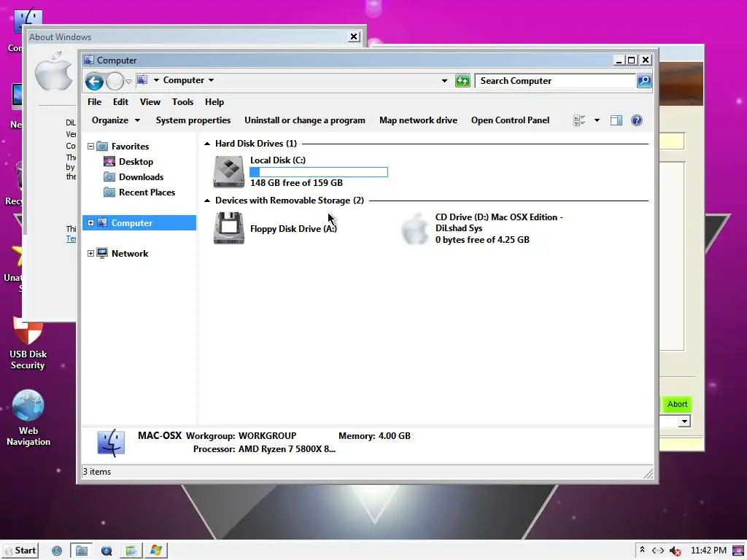
Task: Go back with the blue Back arrow
Action: pyautogui.click(x=94, y=82)
